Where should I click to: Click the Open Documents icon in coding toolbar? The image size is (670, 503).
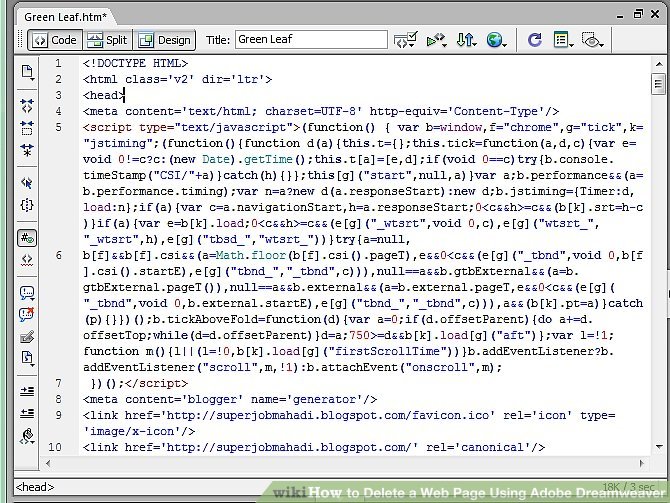[x=27, y=71]
